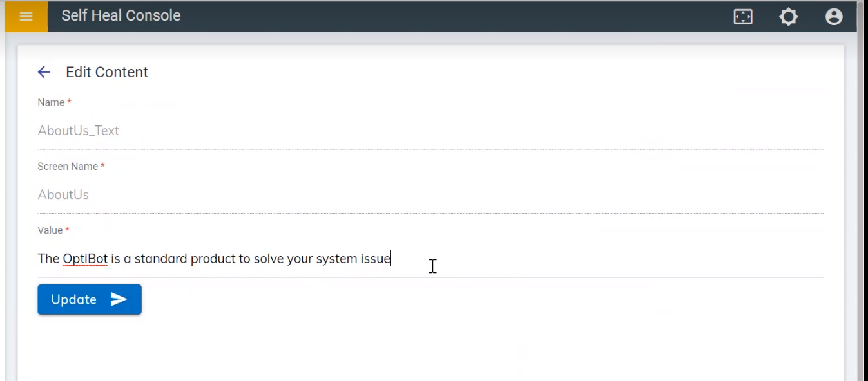This screenshot has width=868, height=381.
Task: Click the Self Heal Console title
Action: (x=121, y=15)
